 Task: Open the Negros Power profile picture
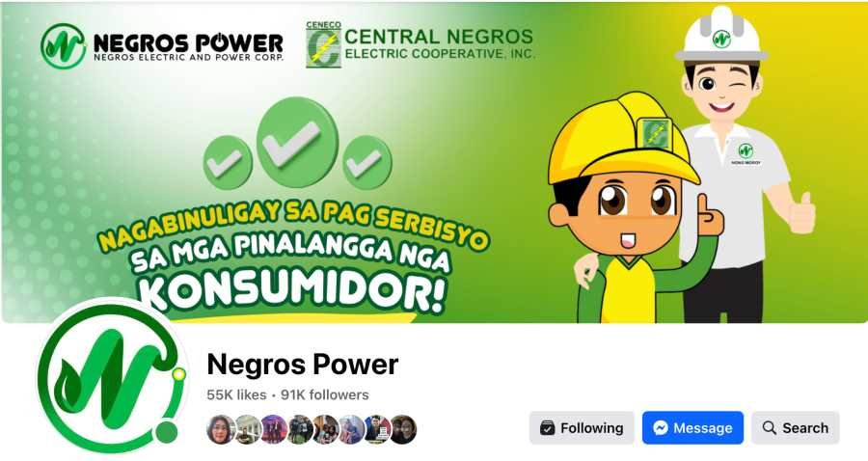113,377
